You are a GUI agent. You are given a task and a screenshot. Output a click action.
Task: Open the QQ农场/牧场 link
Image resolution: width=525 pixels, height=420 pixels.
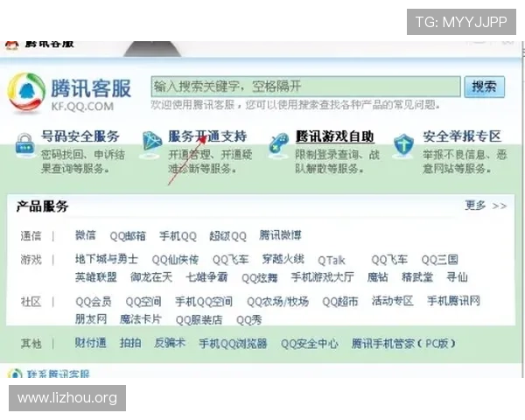[x=277, y=302]
